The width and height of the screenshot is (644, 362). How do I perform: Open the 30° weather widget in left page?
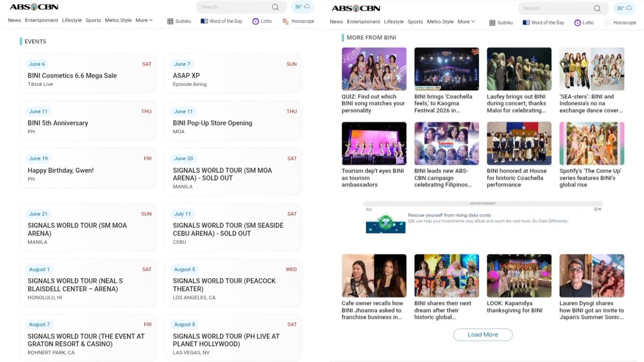[x=302, y=7]
